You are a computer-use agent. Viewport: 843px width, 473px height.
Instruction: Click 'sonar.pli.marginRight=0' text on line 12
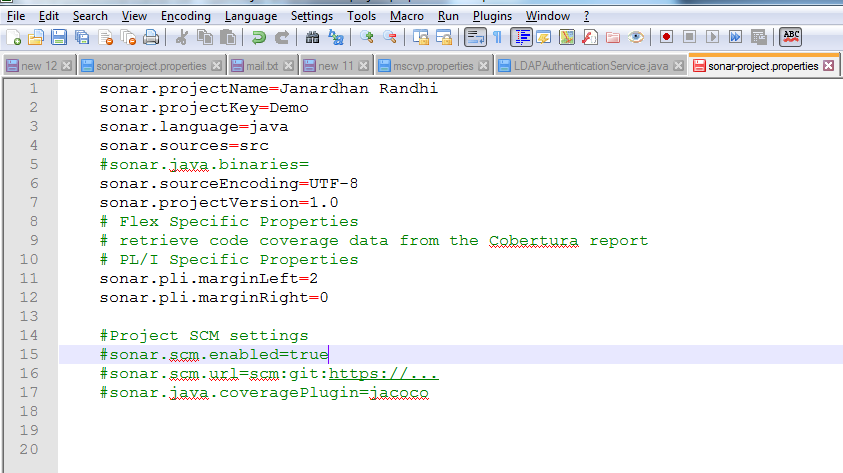coord(213,298)
